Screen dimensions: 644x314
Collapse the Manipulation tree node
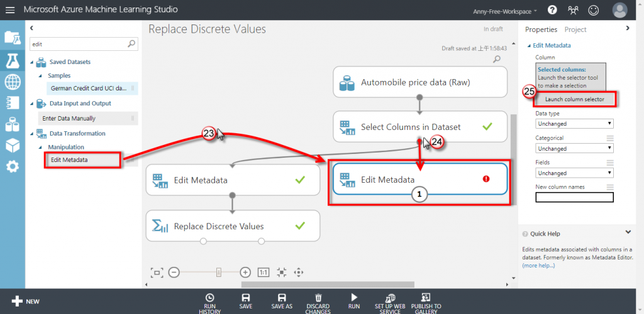(40, 147)
